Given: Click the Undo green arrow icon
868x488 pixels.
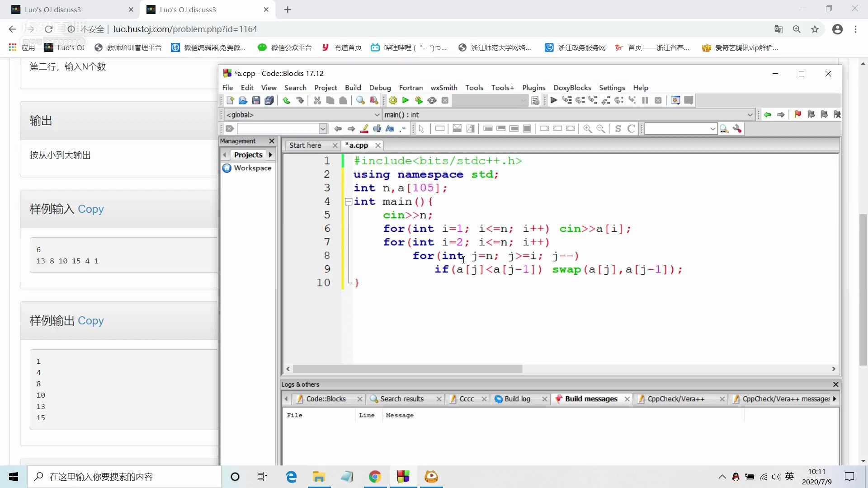Looking at the screenshot, I should (x=286, y=100).
